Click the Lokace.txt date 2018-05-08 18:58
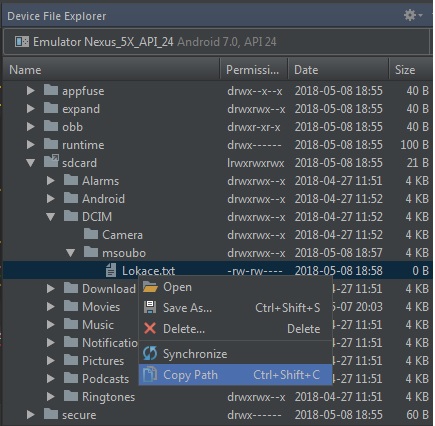This screenshot has width=435, height=426. [x=338, y=271]
